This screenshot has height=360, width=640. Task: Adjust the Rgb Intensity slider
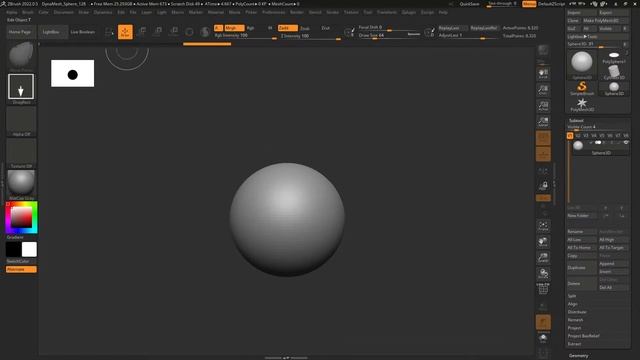pyautogui.click(x=245, y=36)
